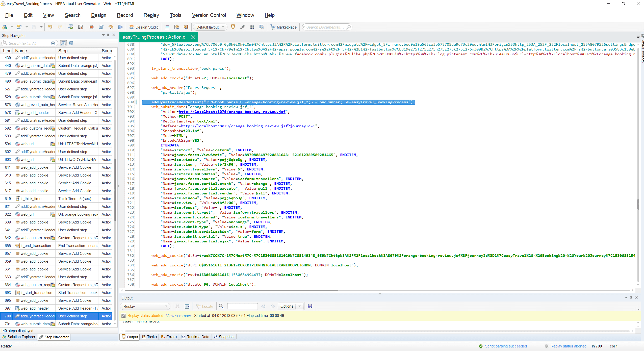Open the search documentation dropdown arrow
This screenshot has height=351, width=644.
coord(304,27)
